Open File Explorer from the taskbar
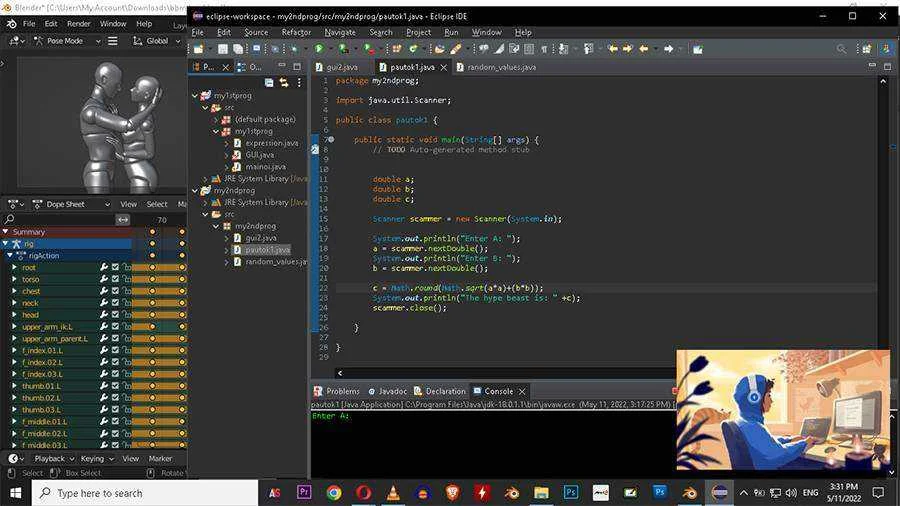This screenshot has width=900, height=506. (541, 493)
